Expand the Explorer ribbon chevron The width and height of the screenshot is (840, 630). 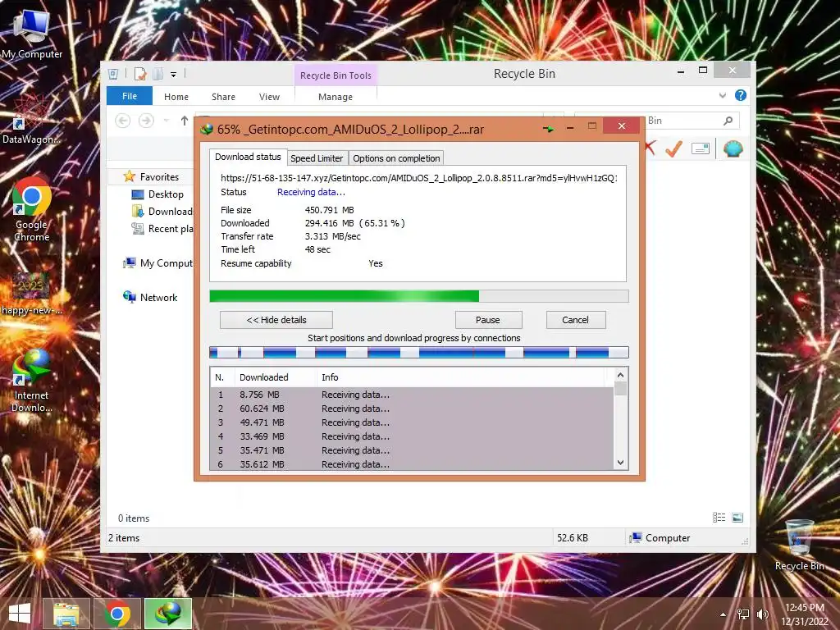click(x=723, y=95)
